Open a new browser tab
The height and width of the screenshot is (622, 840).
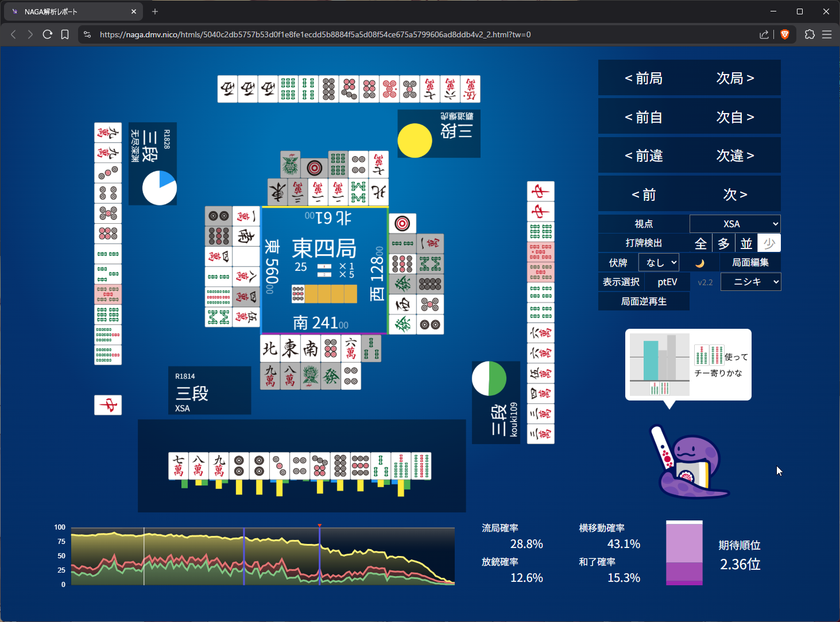click(x=155, y=11)
